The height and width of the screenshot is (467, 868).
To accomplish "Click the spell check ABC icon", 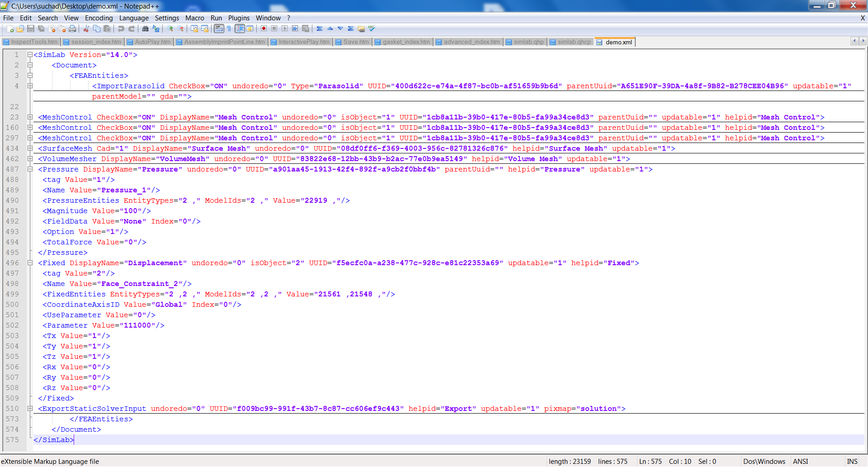I will pyautogui.click(x=372, y=29).
